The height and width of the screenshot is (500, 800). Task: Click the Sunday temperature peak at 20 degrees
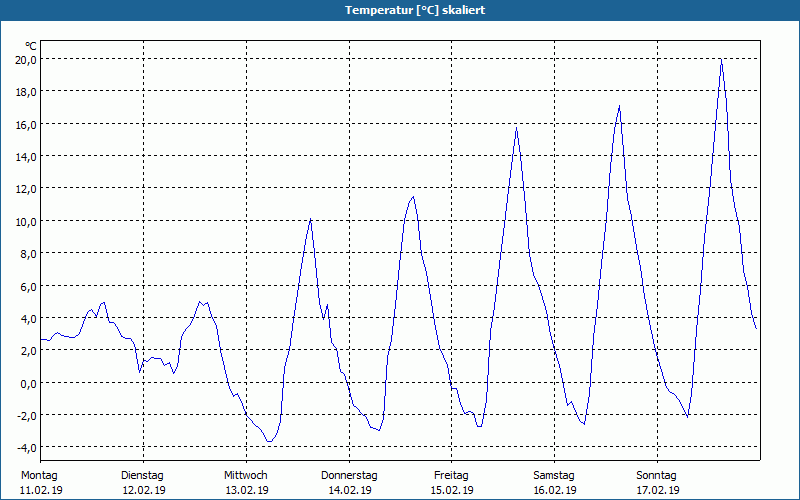point(721,60)
